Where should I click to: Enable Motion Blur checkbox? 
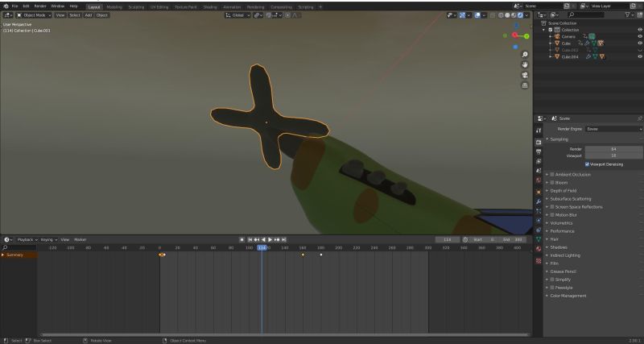click(x=552, y=215)
